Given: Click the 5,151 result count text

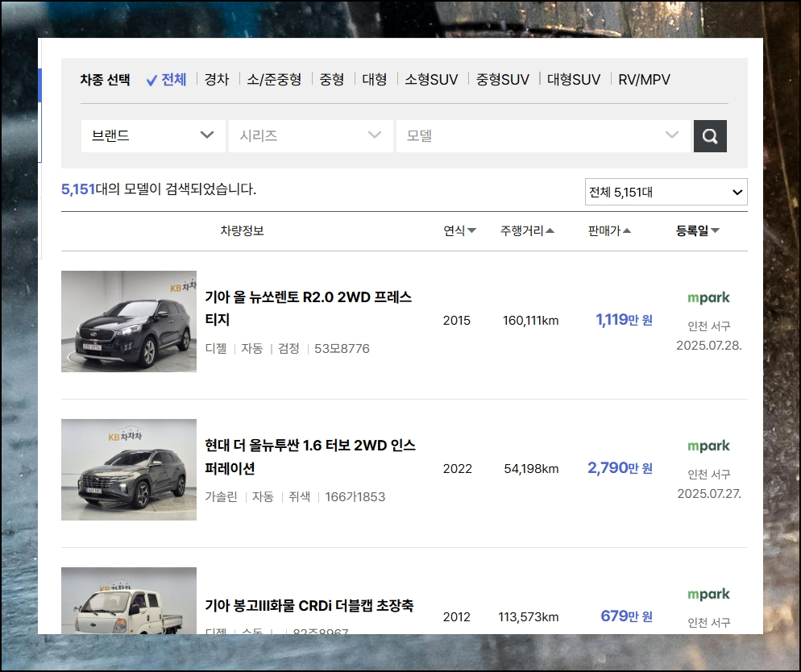Looking at the screenshot, I should coord(78,189).
